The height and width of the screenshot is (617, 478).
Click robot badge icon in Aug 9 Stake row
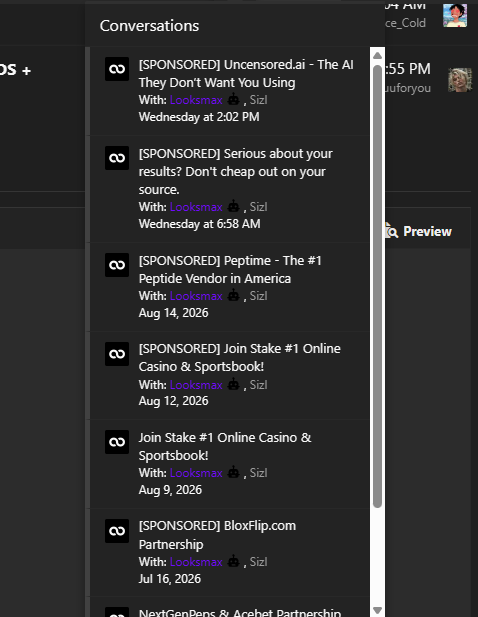(234, 472)
